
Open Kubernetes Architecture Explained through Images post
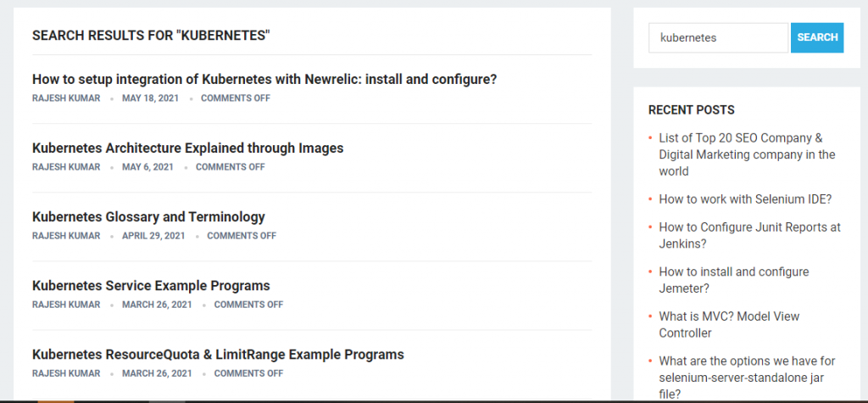[x=187, y=148]
